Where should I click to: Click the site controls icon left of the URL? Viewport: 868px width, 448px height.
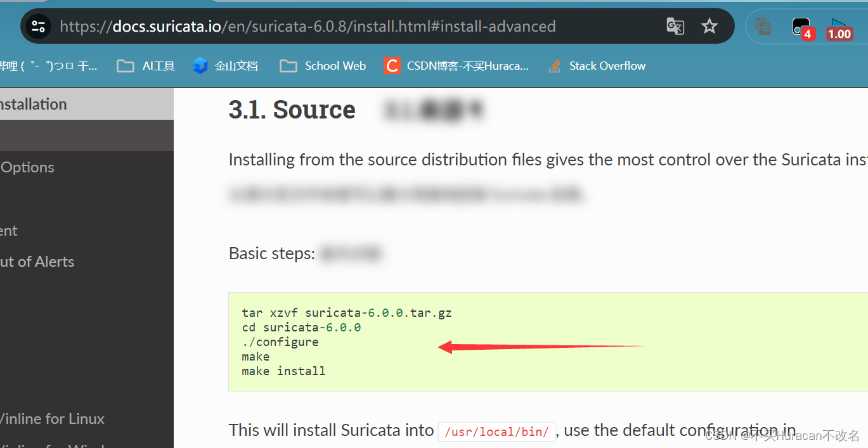(x=37, y=26)
